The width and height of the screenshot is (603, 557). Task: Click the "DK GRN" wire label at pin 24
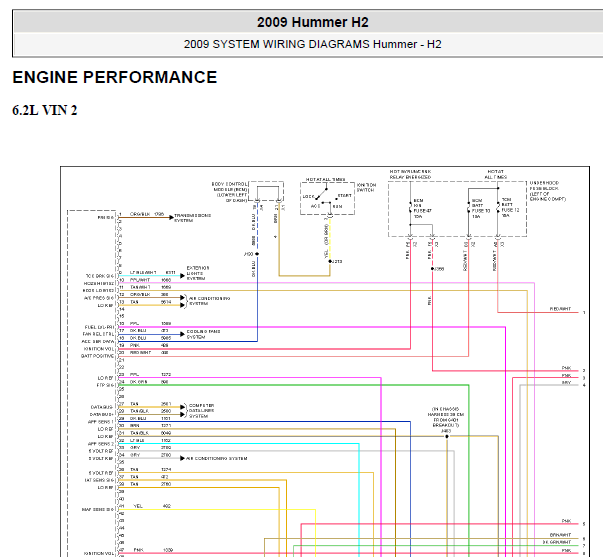pyautogui.click(x=138, y=382)
